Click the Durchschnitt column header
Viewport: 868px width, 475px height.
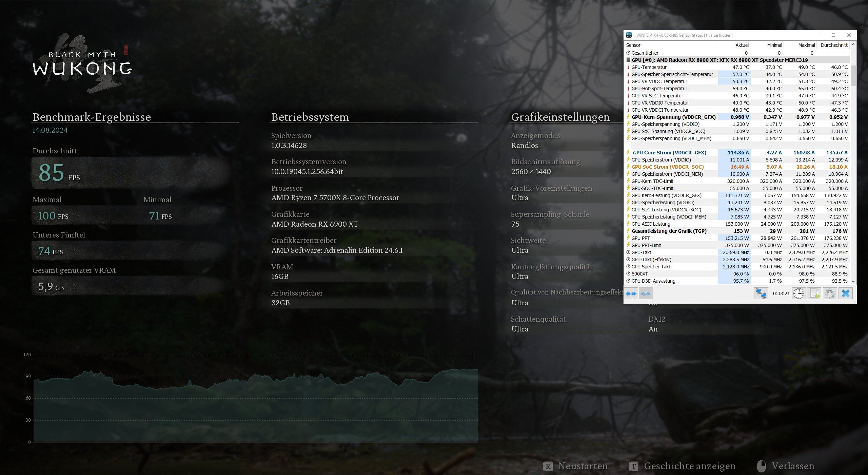[834, 45]
